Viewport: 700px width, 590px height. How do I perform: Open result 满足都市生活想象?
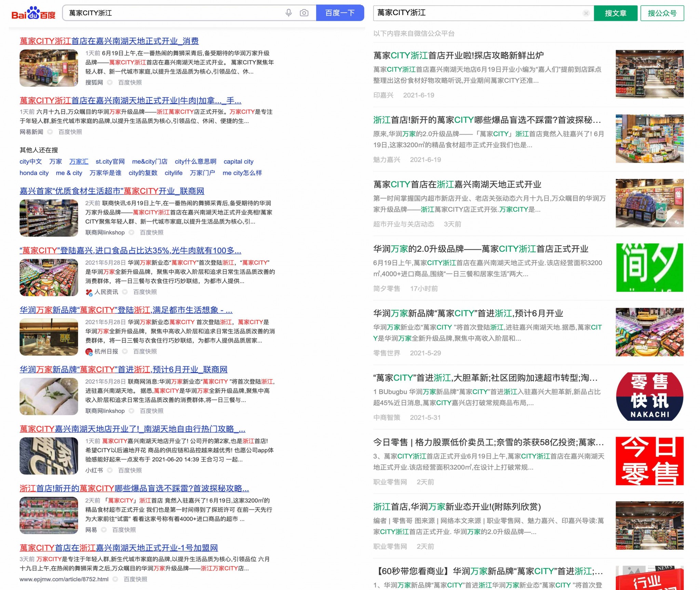click(126, 310)
